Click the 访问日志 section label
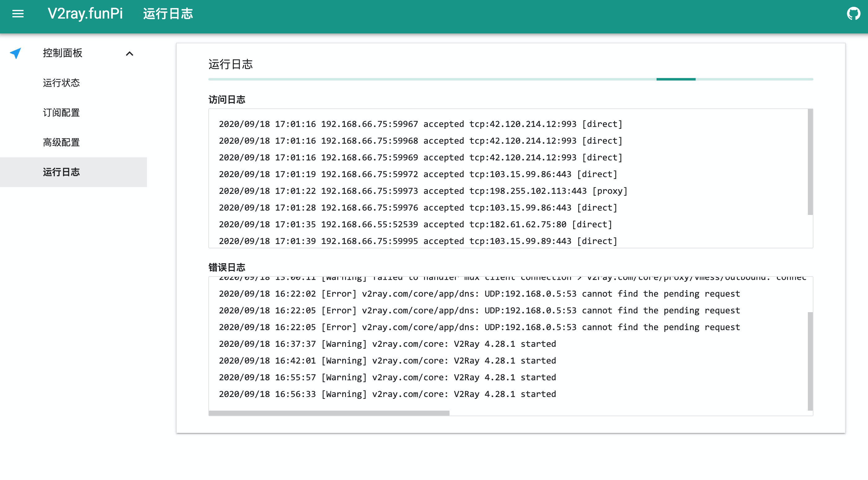Screen dimensions: 868x480 [x=227, y=100]
